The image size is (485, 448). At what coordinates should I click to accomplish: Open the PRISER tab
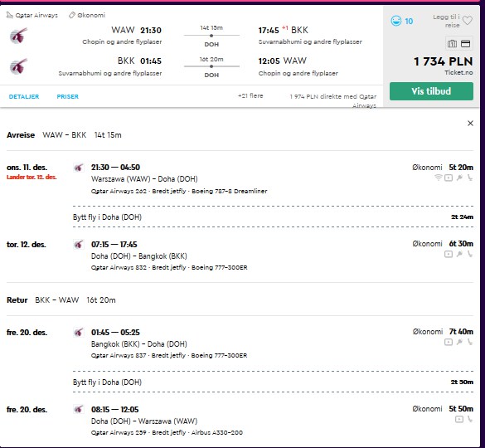[x=67, y=96]
